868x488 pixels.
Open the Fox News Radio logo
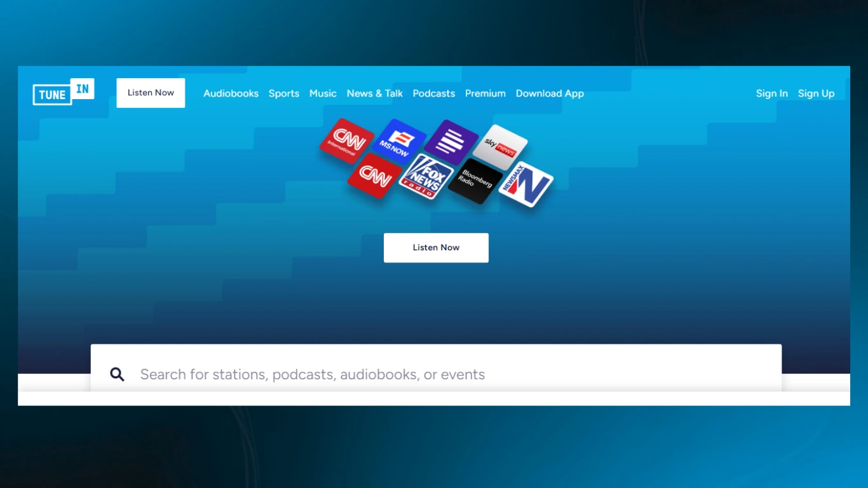tap(426, 177)
